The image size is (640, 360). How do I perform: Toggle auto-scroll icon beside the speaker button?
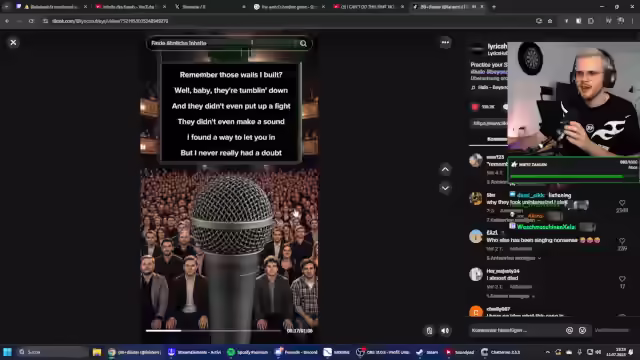(429, 331)
